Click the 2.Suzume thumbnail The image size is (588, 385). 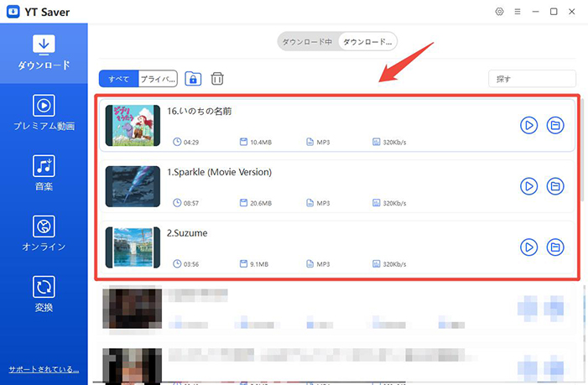pos(133,247)
